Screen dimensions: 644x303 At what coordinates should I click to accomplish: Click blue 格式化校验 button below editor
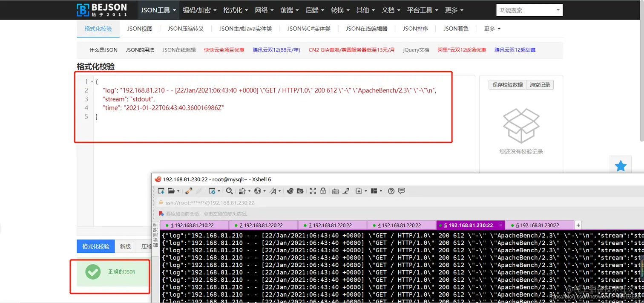96,246
